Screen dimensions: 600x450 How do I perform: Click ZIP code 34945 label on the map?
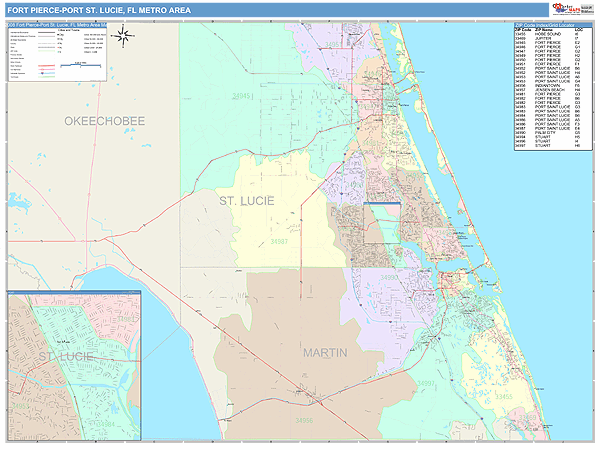click(242, 96)
